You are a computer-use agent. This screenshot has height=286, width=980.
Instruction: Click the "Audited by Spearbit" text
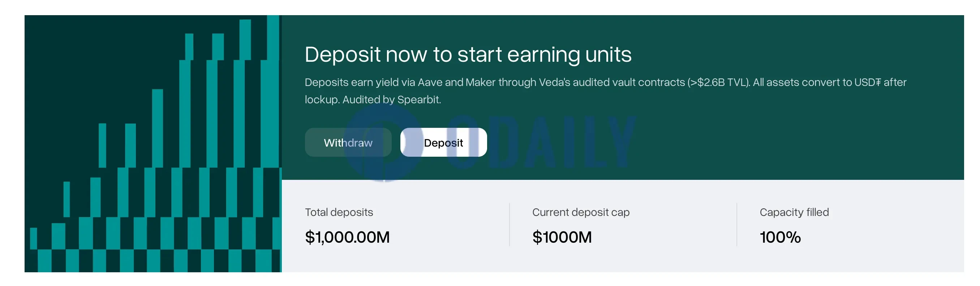(391, 100)
